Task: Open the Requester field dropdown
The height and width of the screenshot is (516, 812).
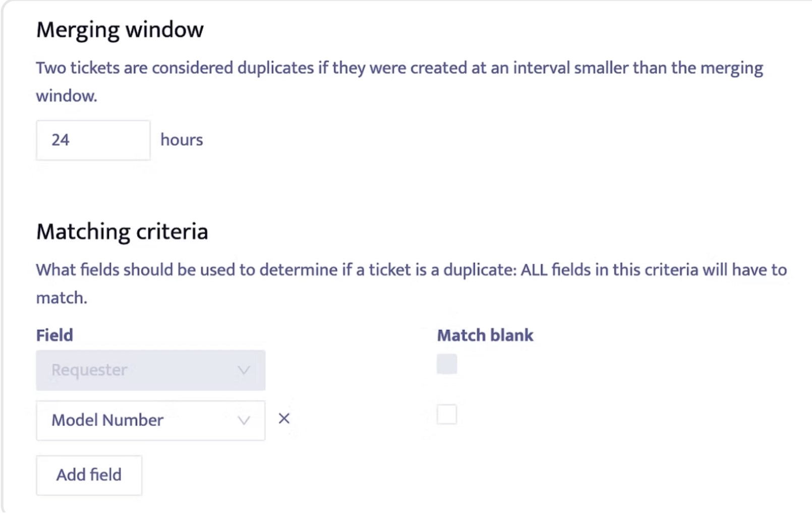Action: tap(150, 371)
